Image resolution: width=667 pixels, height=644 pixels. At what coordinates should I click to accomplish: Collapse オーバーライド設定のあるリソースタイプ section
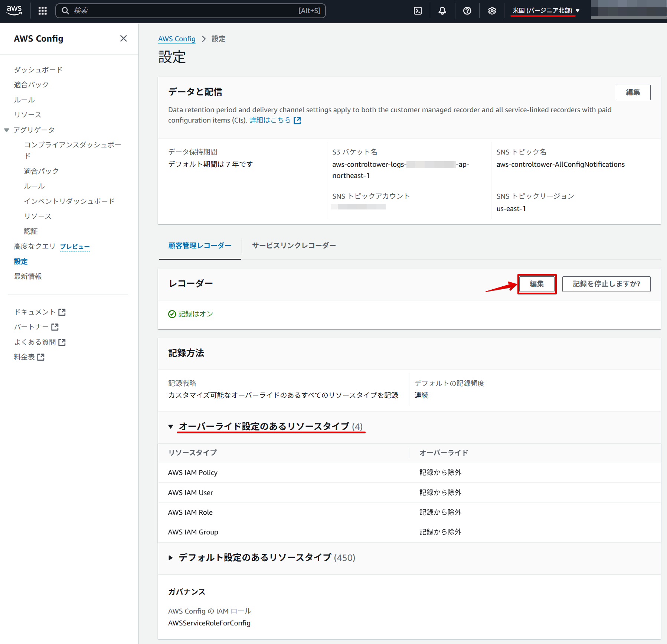(x=171, y=426)
